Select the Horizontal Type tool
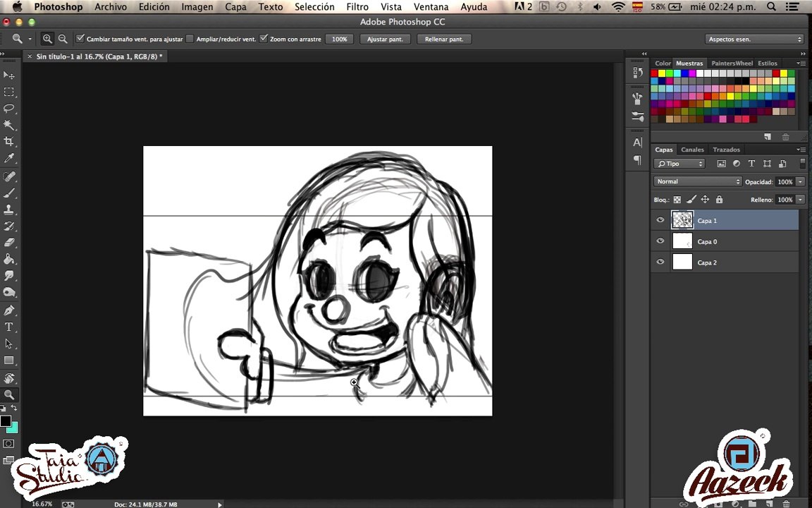 click(8, 327)
